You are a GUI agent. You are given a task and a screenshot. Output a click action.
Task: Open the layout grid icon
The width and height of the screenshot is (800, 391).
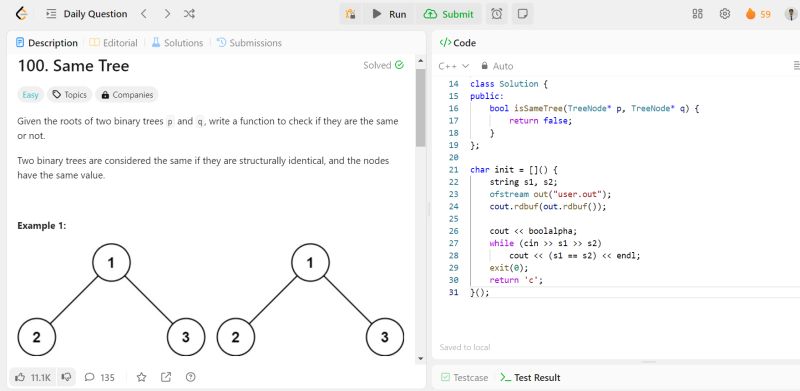pyautogui.click(x=697, y=14)
